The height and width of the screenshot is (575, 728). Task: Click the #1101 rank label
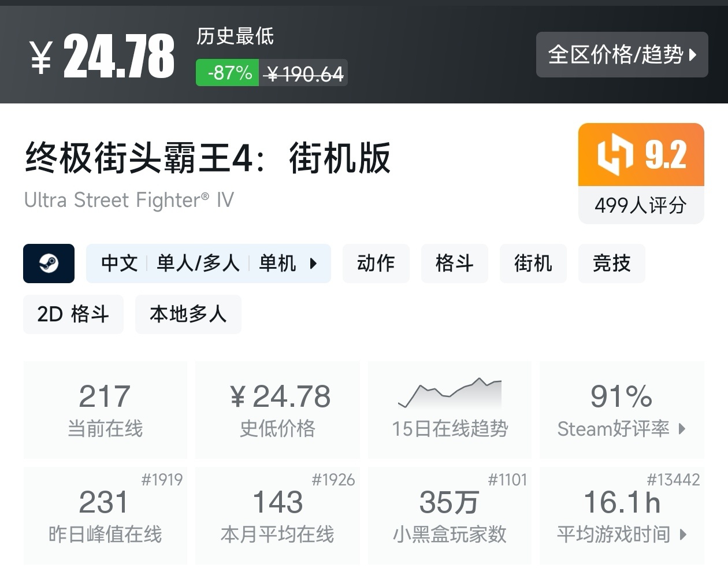tap(507, 480)
